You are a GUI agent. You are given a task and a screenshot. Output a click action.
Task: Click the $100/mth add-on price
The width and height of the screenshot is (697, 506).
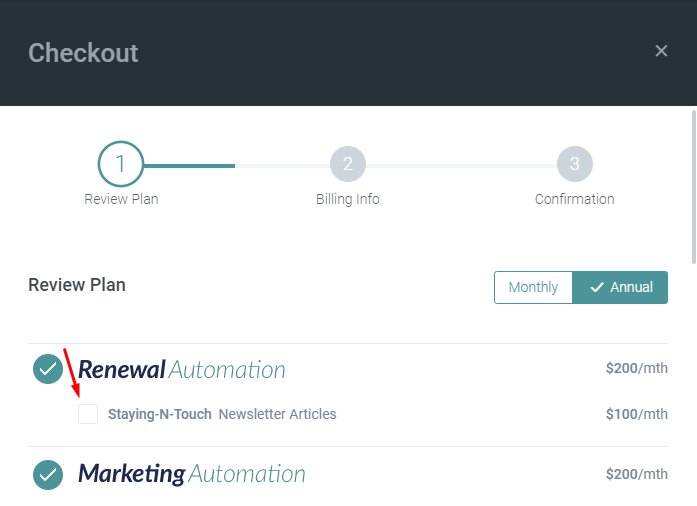pos(636,414)
